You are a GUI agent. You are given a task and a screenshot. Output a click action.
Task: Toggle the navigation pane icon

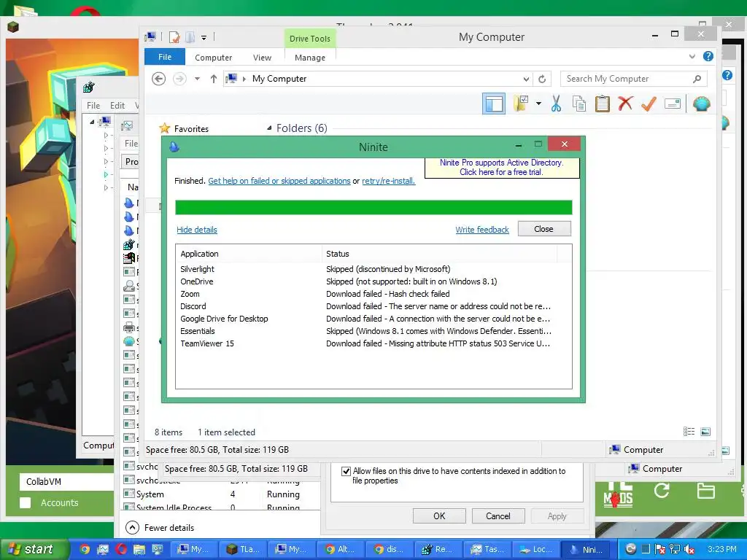[x=494, y=104]
